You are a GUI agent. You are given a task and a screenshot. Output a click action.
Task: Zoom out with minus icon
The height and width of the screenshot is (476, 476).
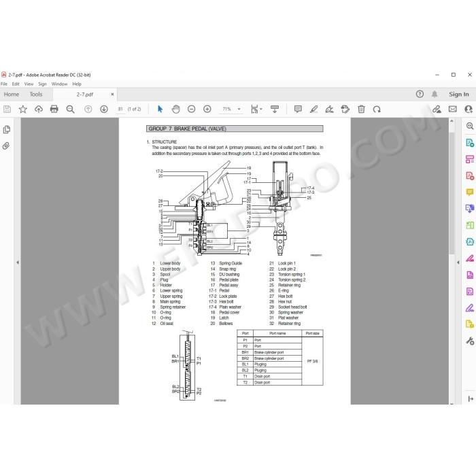pyautogui.click(x=191, y=109)
